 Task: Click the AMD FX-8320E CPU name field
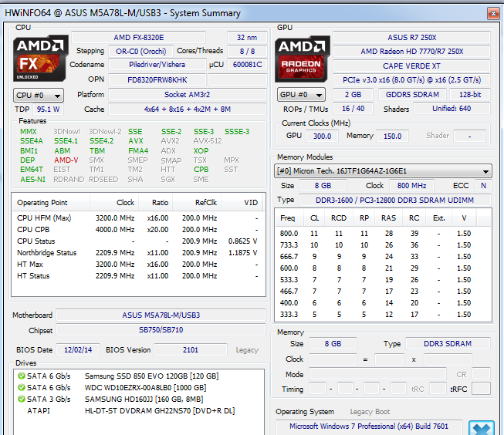point(138,38)
